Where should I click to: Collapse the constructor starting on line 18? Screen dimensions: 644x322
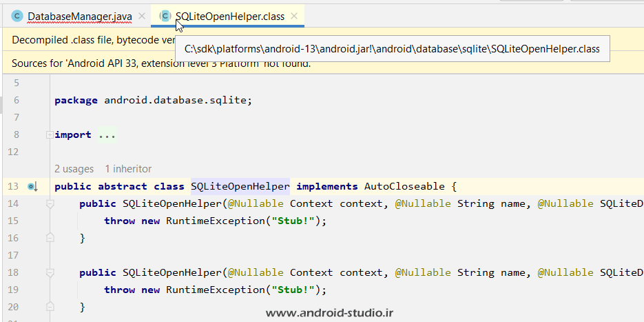point(50,272)
